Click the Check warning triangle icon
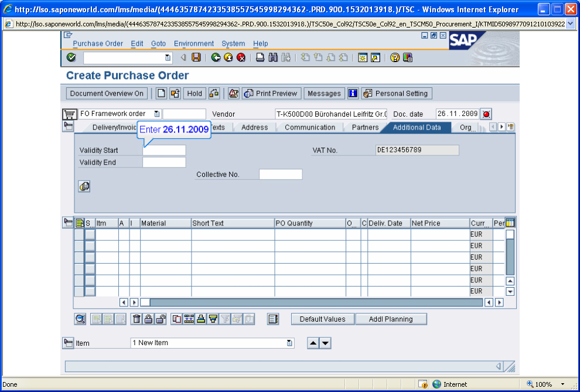Screen dimensions: 580x392 233,93
